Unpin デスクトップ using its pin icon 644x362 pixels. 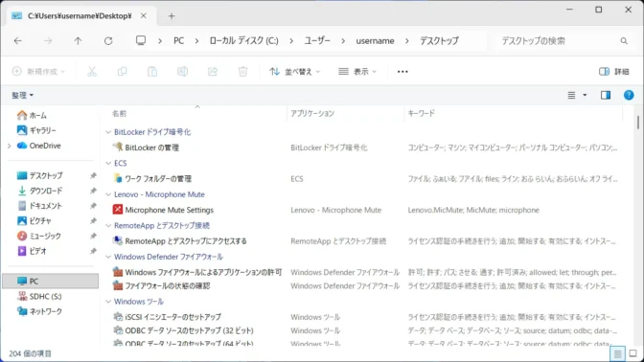(93, 175)
